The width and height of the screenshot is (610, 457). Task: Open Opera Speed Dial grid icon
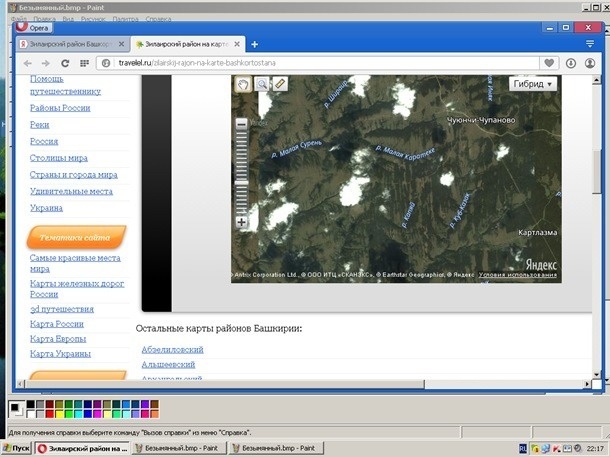click(x=84, y=63)
